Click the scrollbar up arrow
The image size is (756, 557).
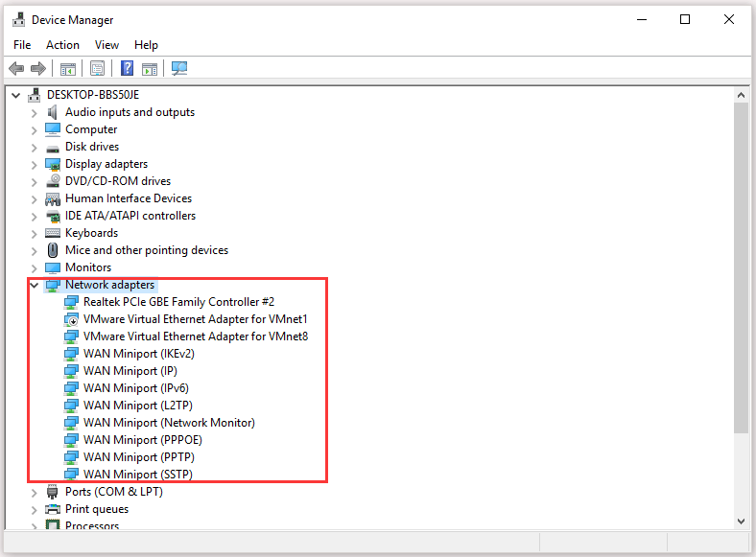(741, 95)
